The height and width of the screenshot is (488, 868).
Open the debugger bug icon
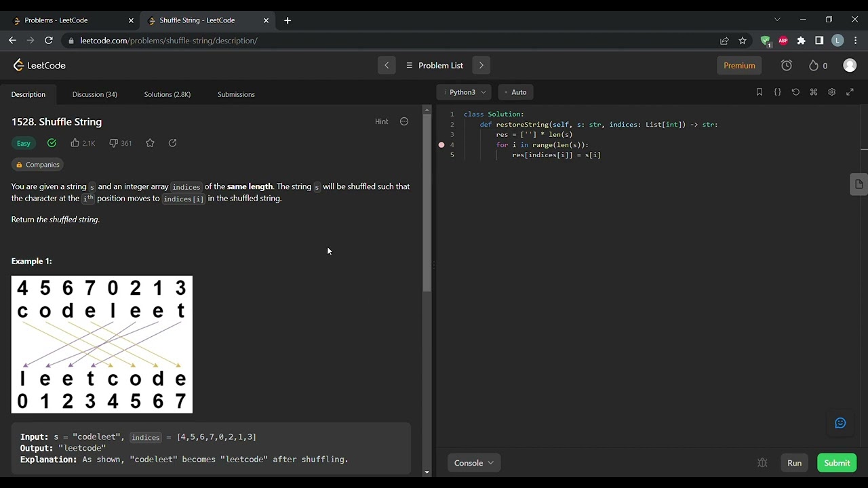[x=762, y=463]
